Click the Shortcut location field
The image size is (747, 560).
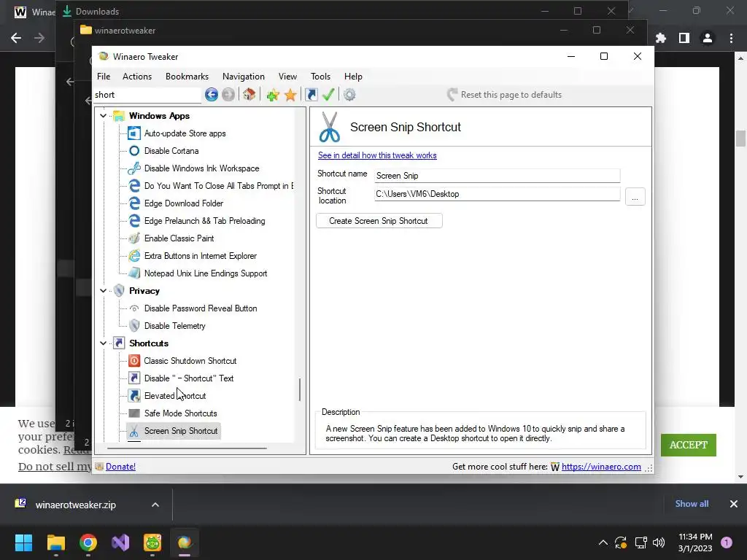tap(498, 194)
